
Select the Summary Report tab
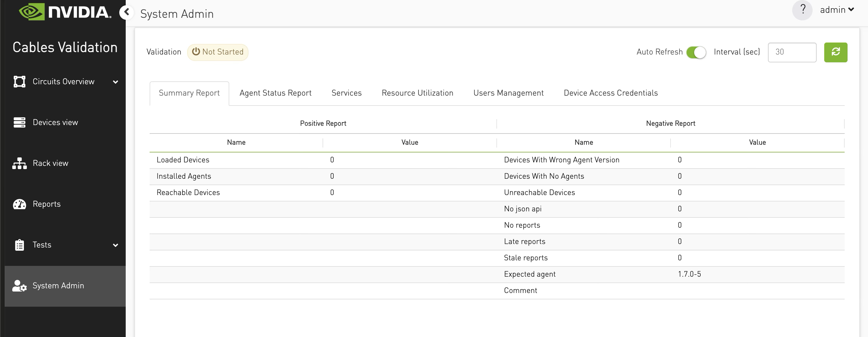(189, 93)
